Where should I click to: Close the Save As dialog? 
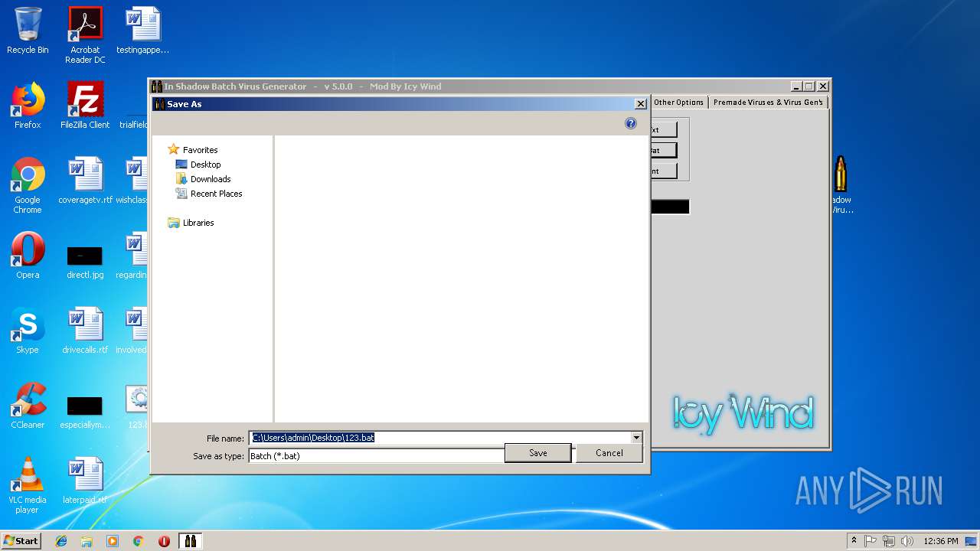[x=641, y=104]
